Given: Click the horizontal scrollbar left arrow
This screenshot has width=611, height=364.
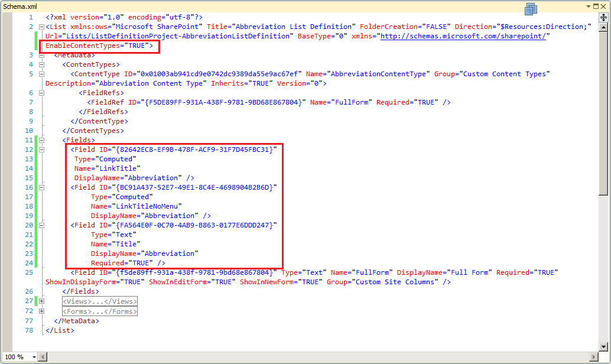Looking at the screenshot, I should (x=43, y=356).
